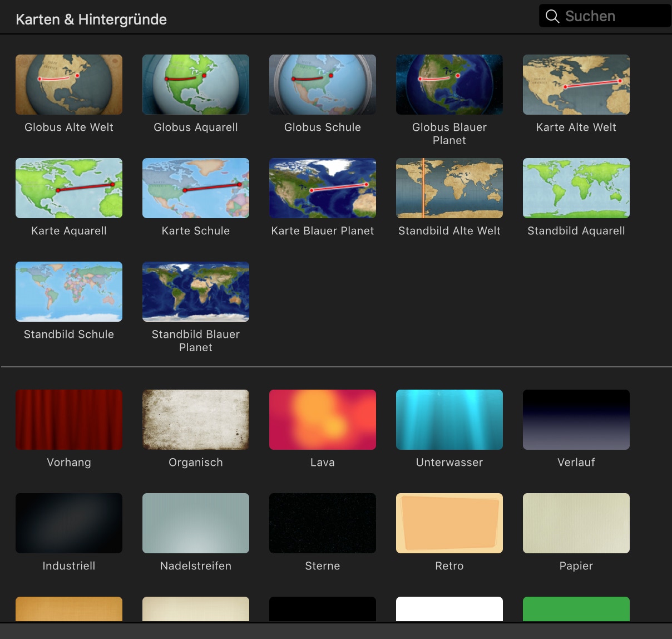
Task: Choose the Standbild Aquarell thumbnail
Action: click(576, 188)
